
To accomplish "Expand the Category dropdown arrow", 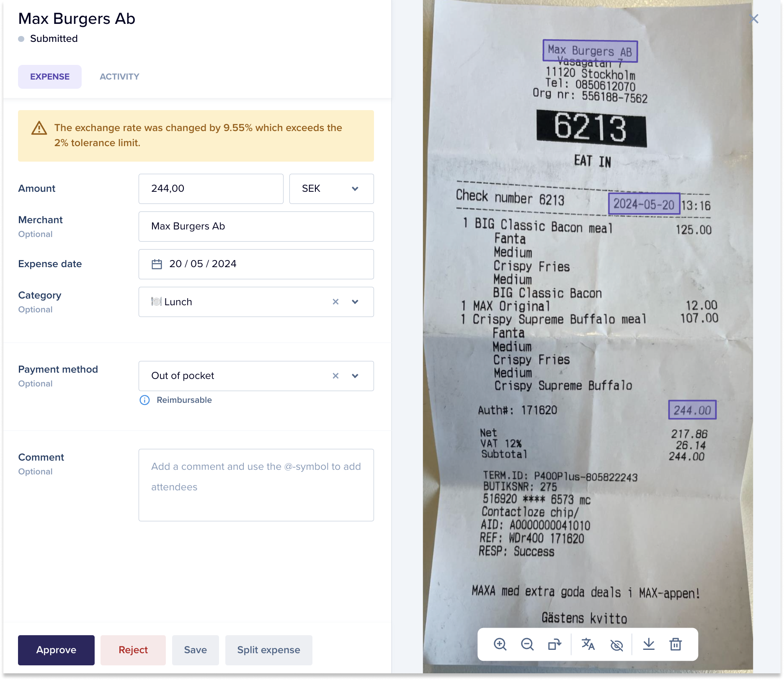I will pyautogui.click(x=355, y=302).
